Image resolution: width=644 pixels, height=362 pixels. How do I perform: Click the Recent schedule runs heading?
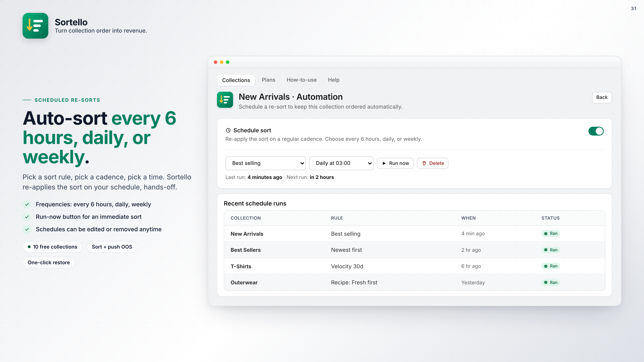coord(255,203)
